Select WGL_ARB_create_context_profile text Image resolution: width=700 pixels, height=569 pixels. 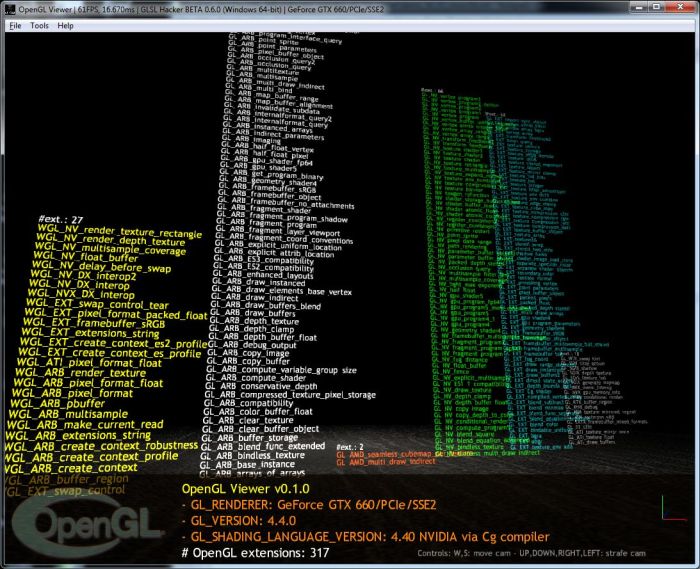click(x=92, y=457)
